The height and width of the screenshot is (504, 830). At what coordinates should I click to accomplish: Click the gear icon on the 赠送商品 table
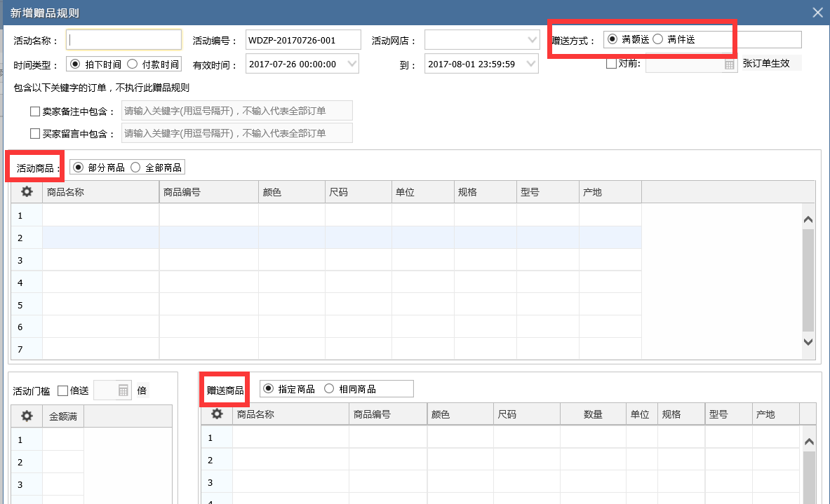(215, 414)
